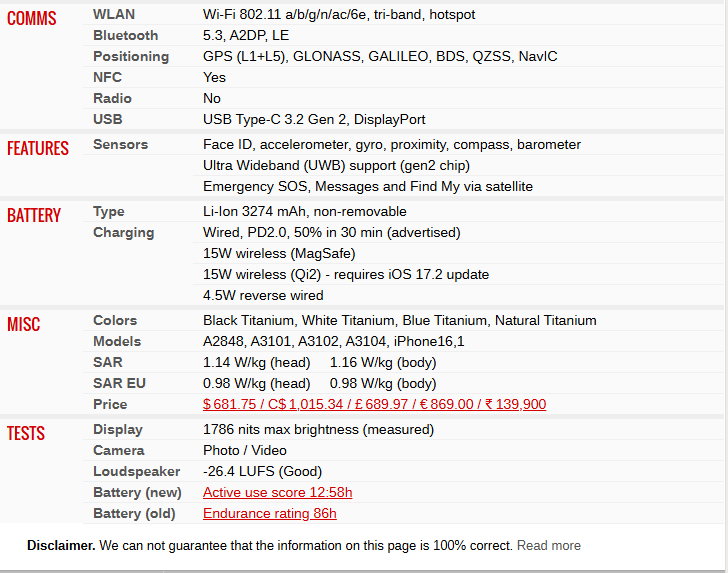Click the USB spec label
This screenshot has width=728, height=573.
click(x=108, y=120)
